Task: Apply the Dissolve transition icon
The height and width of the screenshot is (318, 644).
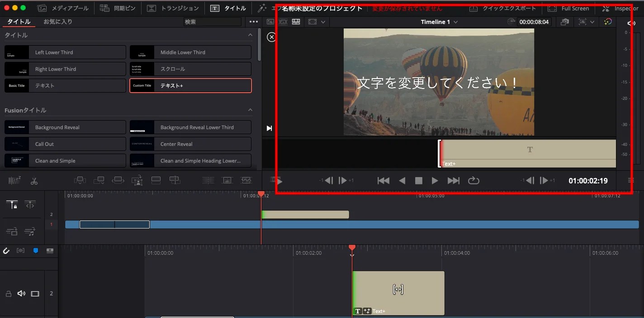Action: pos(227,180)
